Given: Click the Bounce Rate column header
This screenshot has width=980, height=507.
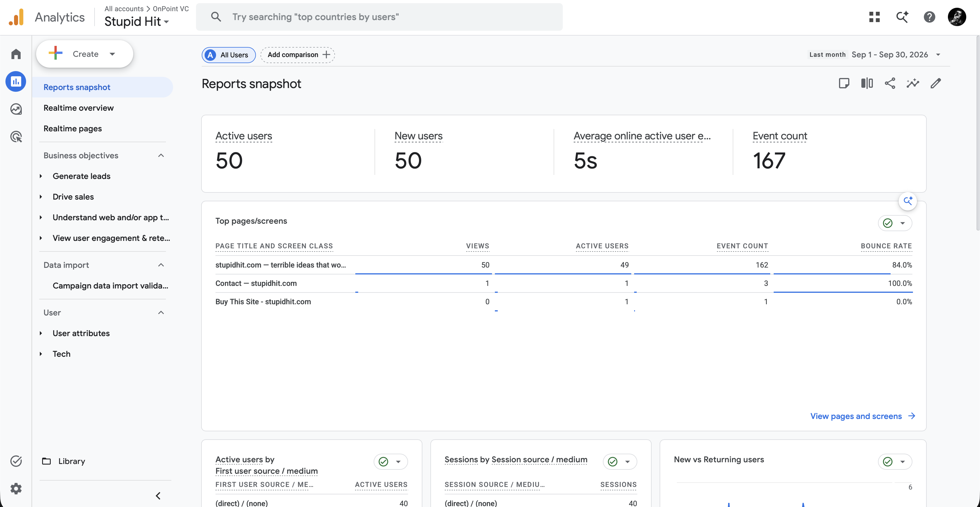Looking at the screenshot, I should [886, 246].
